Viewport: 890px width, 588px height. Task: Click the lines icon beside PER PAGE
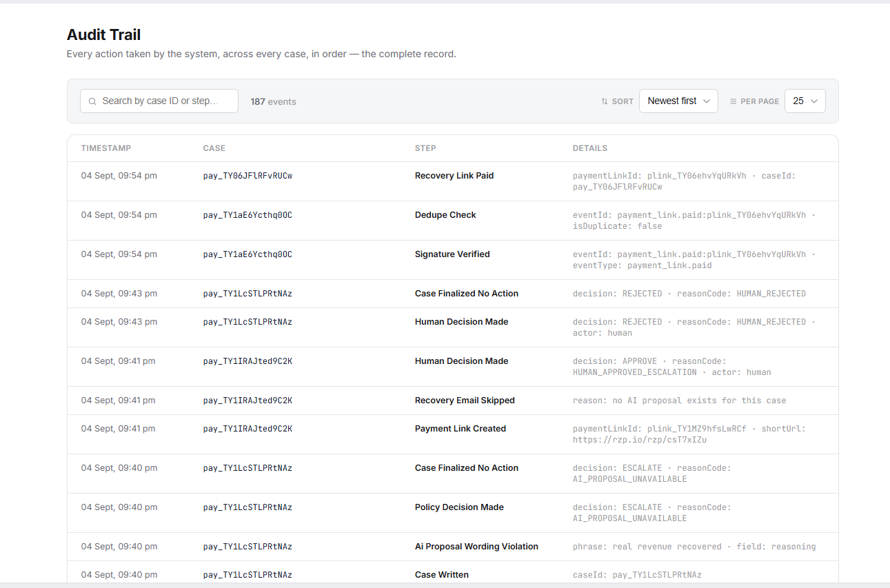[734, 101]
